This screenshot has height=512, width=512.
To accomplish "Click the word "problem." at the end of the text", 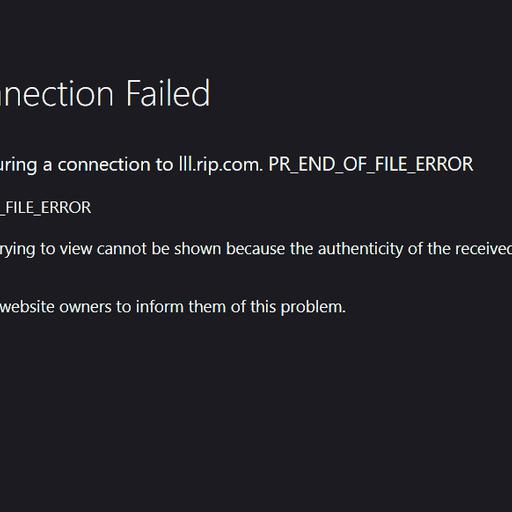I will pos(313,307).
